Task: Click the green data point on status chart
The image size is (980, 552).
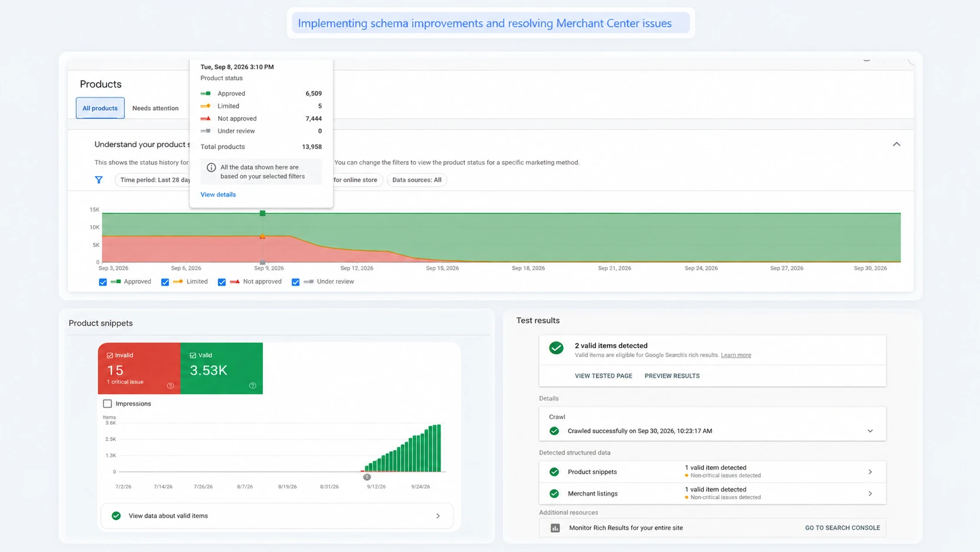Action: [263, 214]
